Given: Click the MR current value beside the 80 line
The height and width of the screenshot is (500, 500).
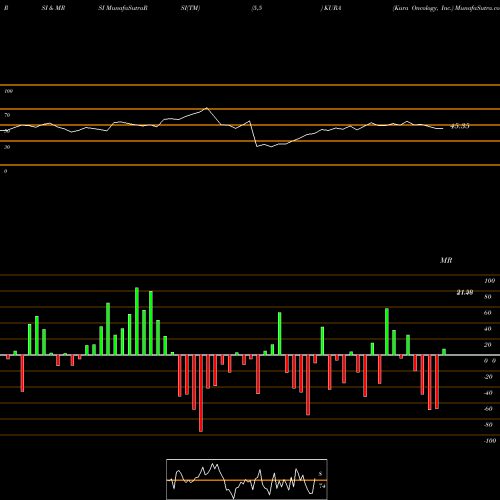Looking at the screenshot, I should 465,292.
